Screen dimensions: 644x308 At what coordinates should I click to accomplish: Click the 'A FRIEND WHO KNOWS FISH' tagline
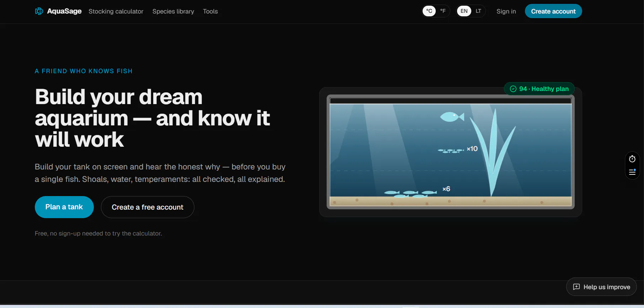point(84,71)
